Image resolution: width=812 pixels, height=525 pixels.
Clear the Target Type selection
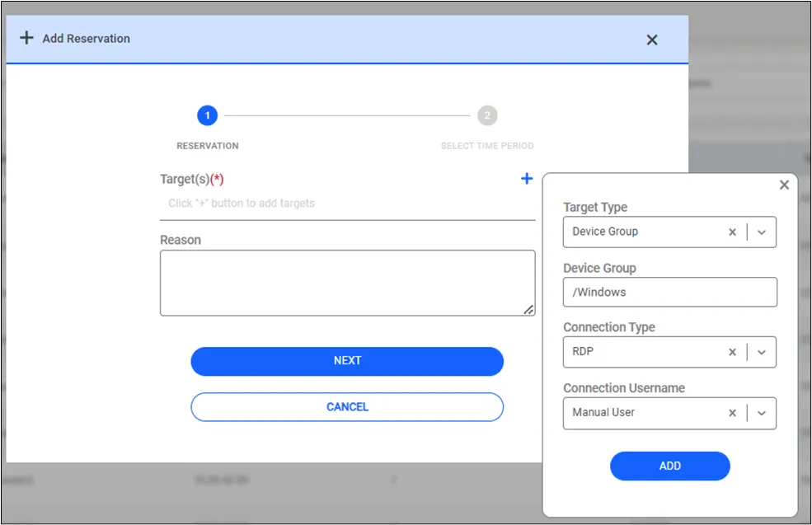tap(732, 232)
